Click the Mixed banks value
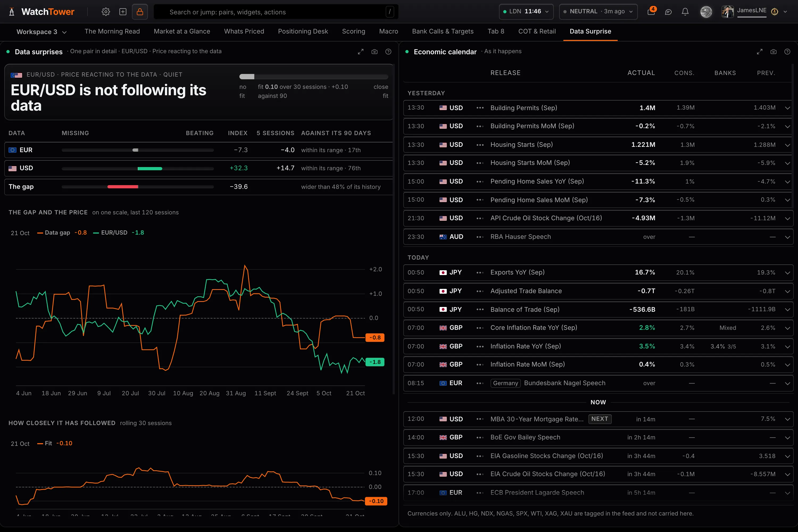This screenshot has width=798, height=532. [x=728, y=328]
